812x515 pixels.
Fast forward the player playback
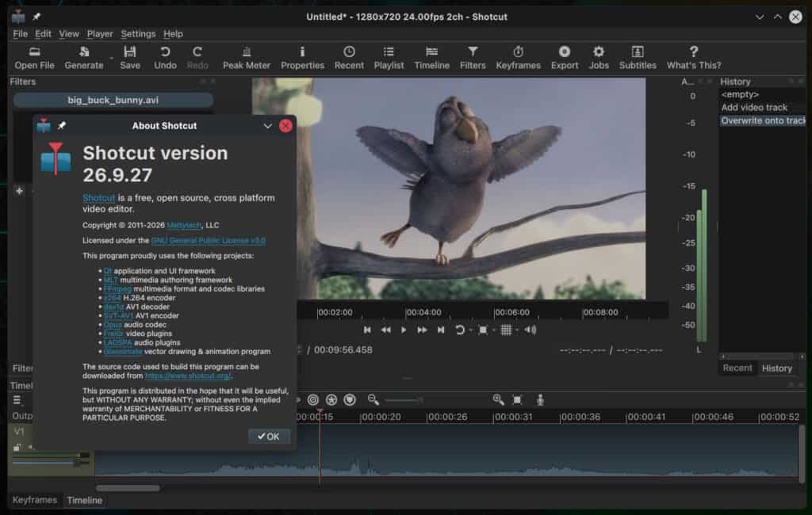(x=422, y=330)
